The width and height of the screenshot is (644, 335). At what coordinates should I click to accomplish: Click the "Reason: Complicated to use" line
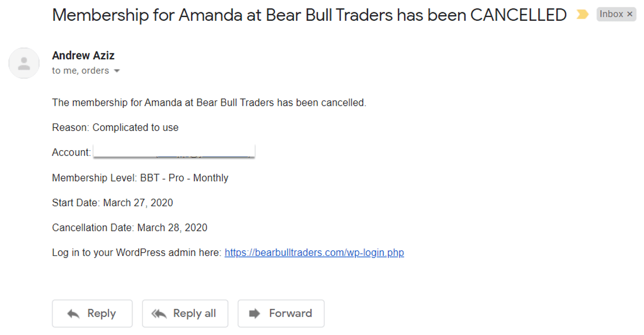[115, 128]
